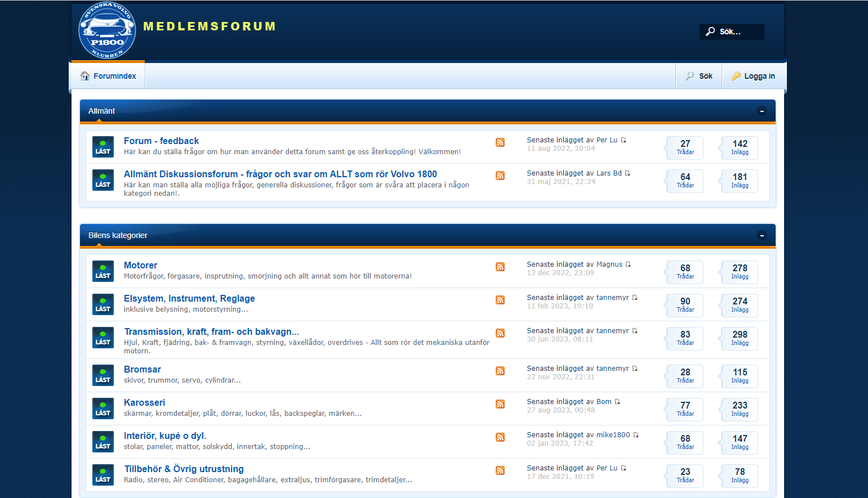Open RSS feed for Forum - feedback

(500, 142)
